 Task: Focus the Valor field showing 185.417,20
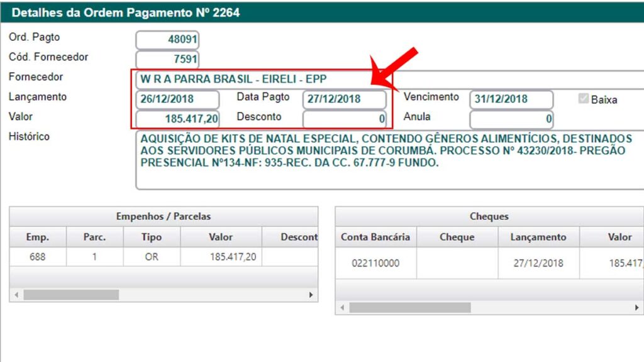[177, 119]
